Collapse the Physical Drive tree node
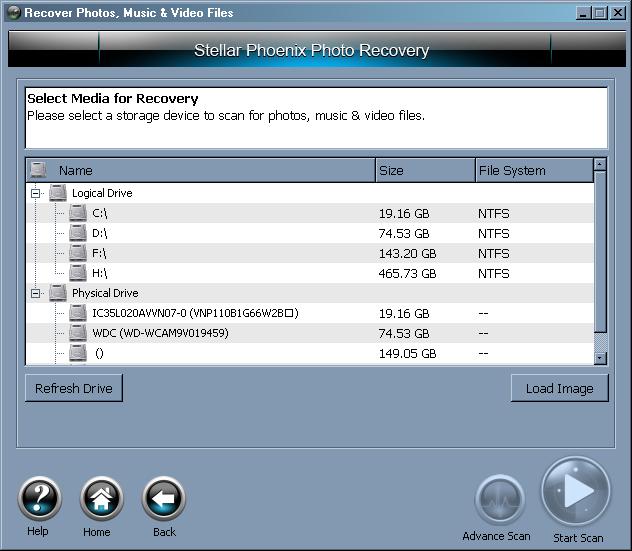 35,293
